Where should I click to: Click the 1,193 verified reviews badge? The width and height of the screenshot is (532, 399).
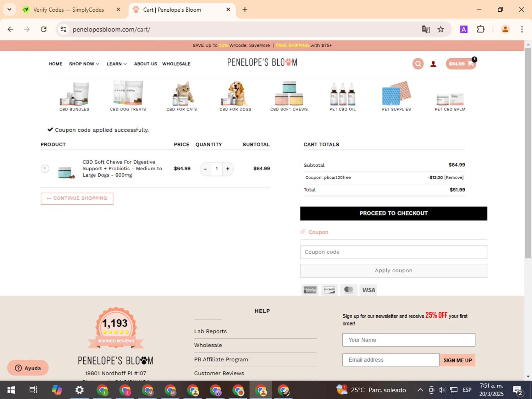(x=116, y=328)
